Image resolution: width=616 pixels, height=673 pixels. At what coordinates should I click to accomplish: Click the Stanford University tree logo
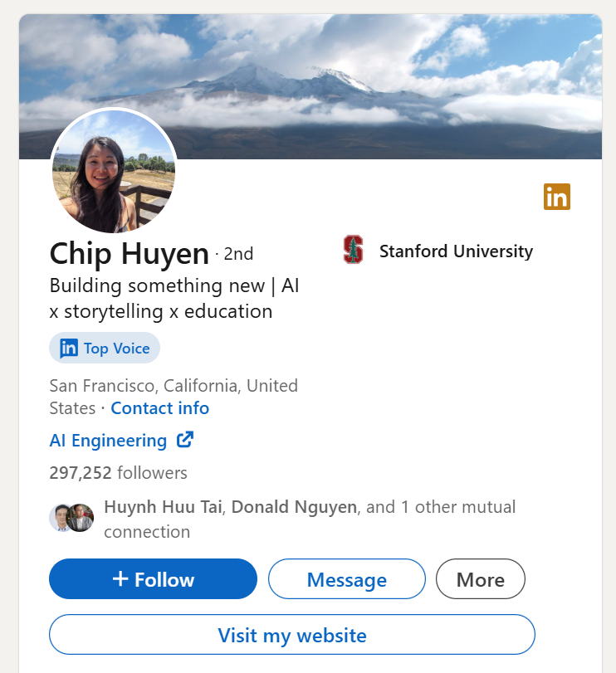(x=354, y=250)
